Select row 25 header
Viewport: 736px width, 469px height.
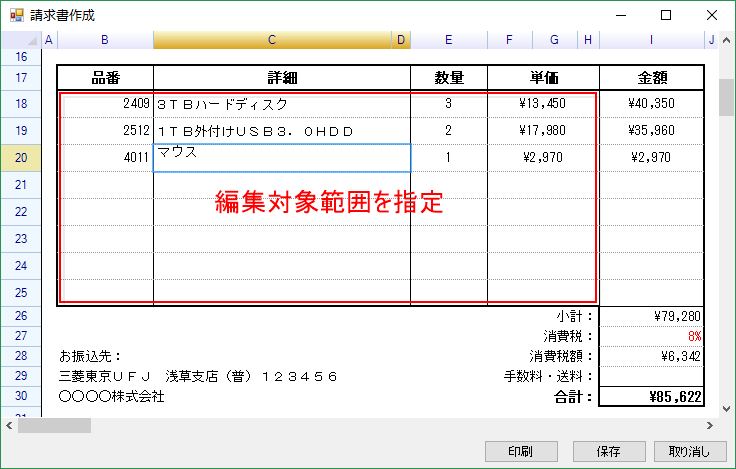click(21, 292)
